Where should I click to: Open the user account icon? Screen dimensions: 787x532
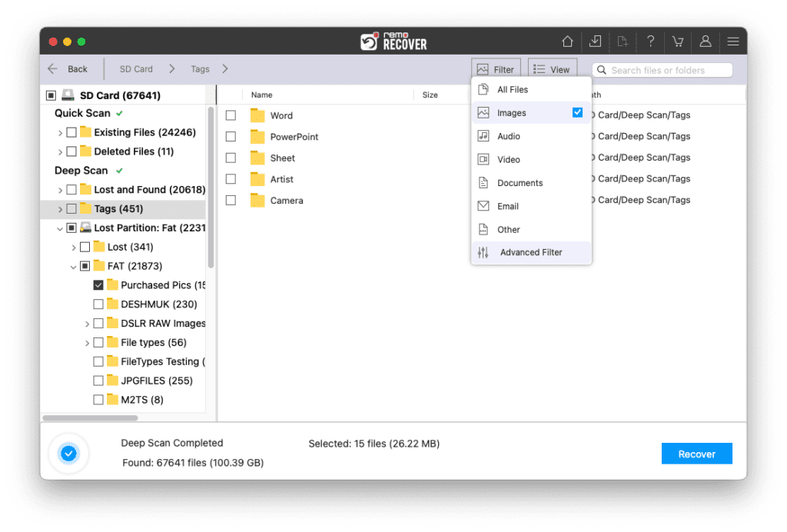click(x=706, y=42)
